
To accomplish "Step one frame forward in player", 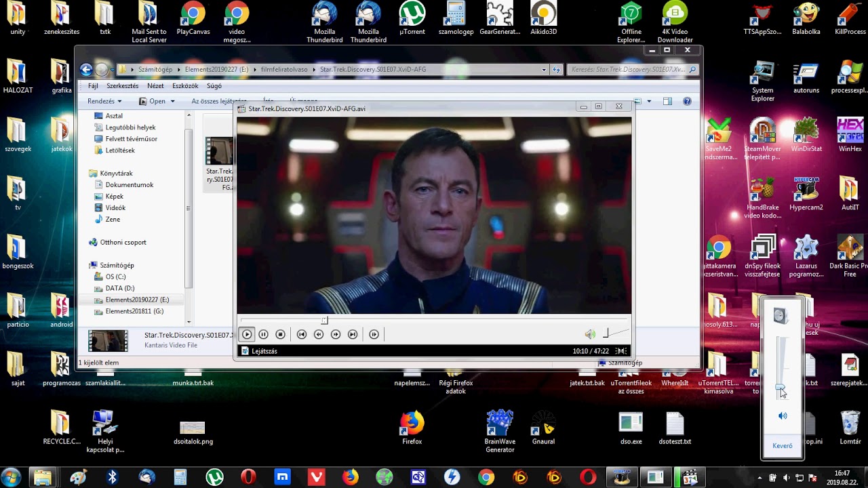I will [x=374, y=334].
